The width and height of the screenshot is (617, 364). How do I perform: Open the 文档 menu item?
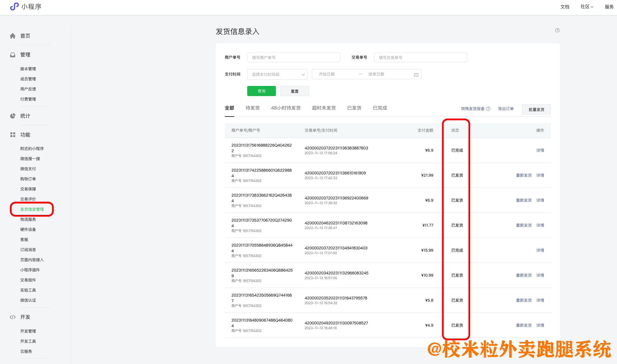(565, 6)
